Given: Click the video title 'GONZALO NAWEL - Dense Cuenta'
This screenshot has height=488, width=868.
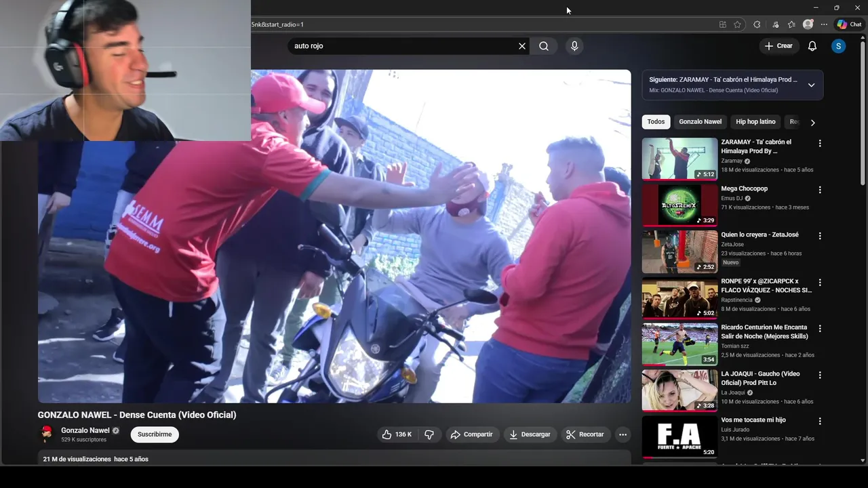Looking at the screenshot, I should pyautogui.click(x=137, y=415).
